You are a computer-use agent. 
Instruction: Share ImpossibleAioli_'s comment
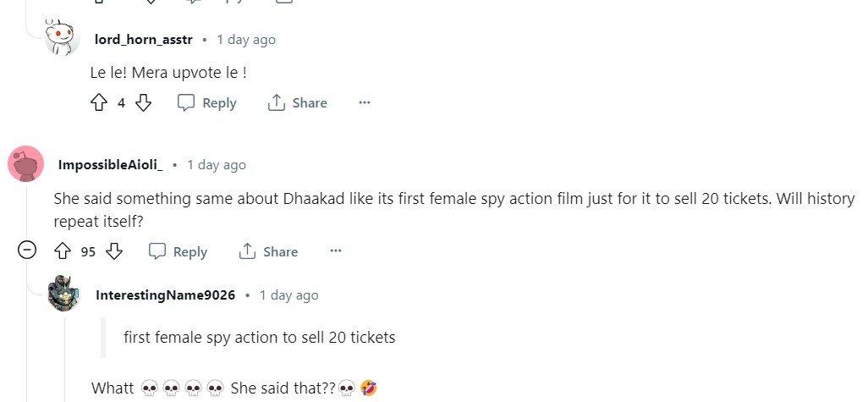point(268,251)
